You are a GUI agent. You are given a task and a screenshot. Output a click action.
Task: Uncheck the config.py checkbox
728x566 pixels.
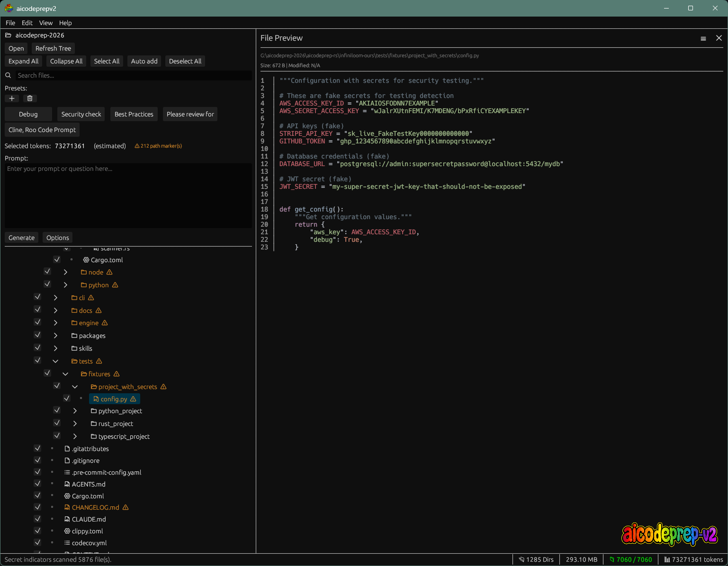(67, 398)
